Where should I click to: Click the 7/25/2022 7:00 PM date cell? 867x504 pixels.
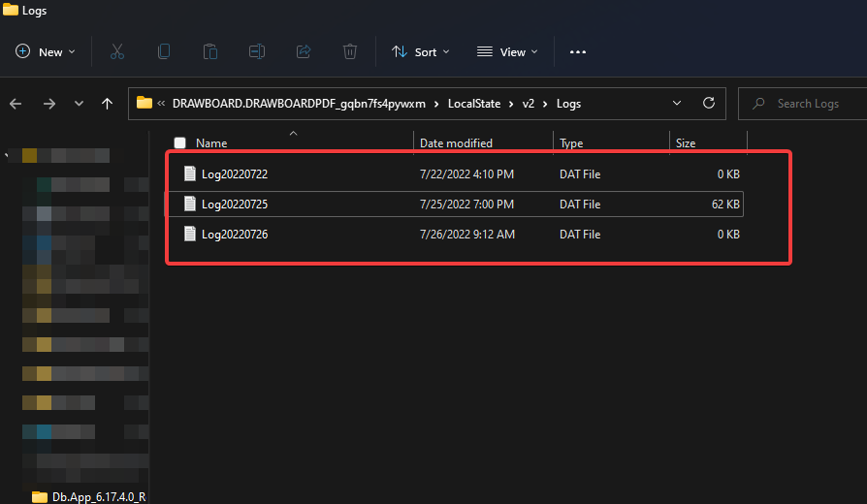point(466,204)
